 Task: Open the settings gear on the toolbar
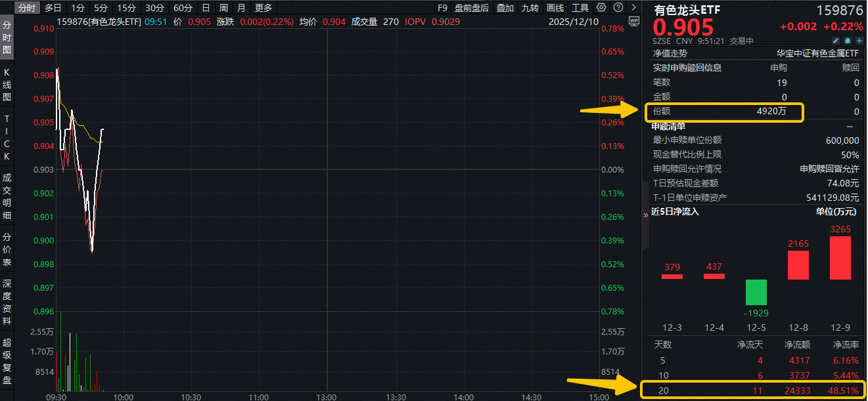600,7
